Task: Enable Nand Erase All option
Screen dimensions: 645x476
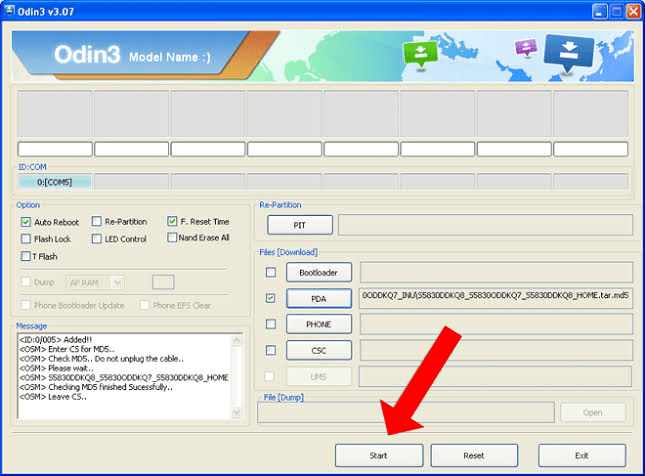Action: (172, 238)
